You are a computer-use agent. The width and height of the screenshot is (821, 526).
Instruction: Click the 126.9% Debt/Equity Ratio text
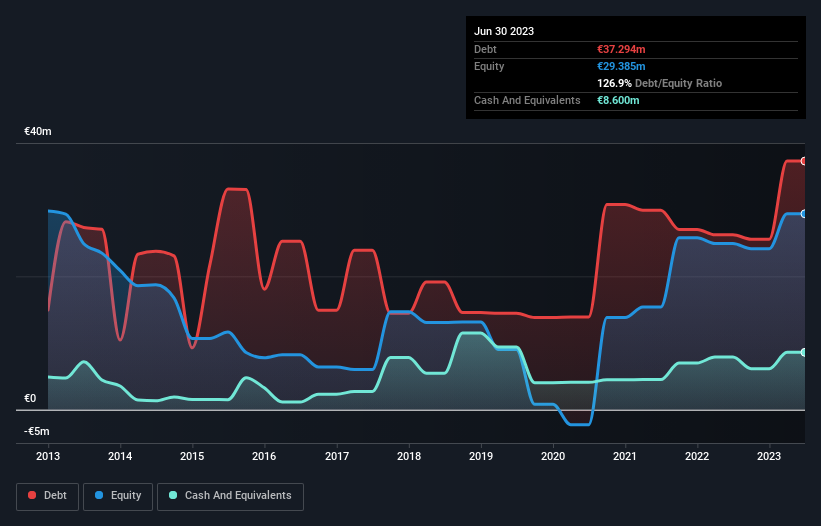pos(659,83)
